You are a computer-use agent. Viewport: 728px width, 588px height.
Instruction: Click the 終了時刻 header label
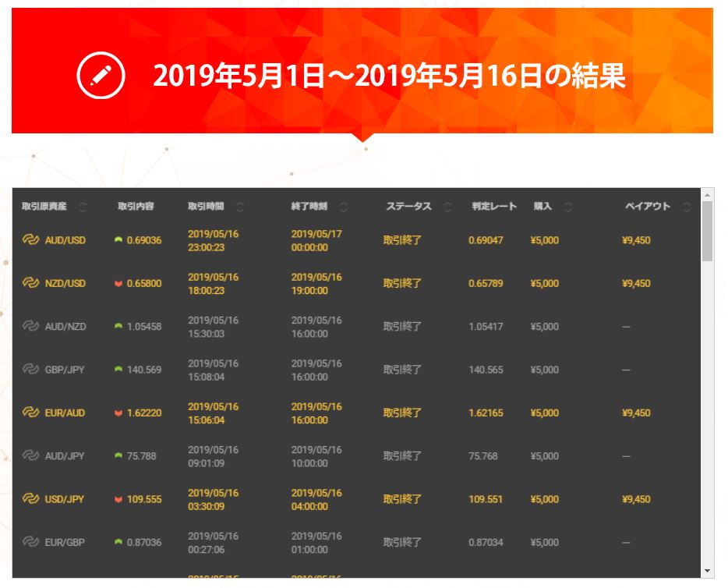(x=309, y=206)
